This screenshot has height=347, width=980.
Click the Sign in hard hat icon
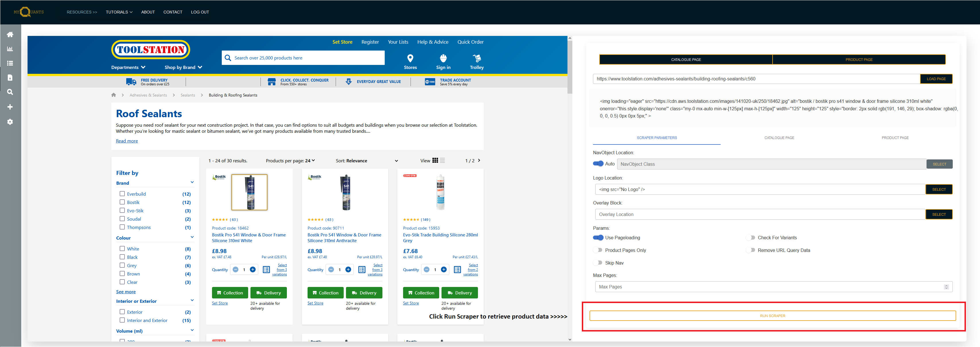tap(443, 58)
